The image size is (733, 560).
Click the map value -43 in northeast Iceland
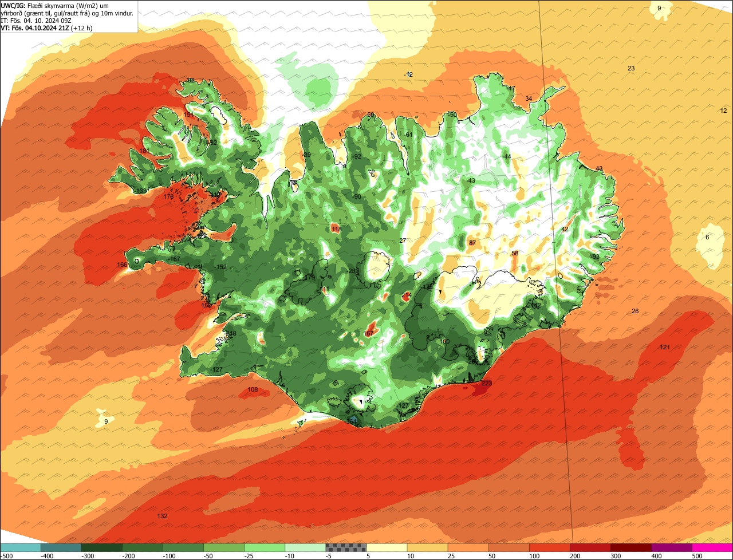(x=471, y=180)
